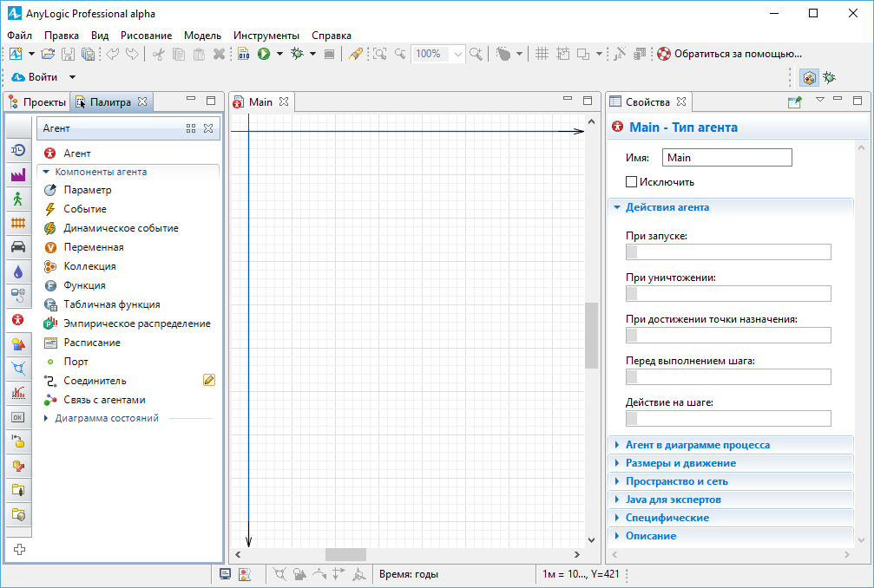Select Табличная функция in the palette
874x588 pixels.
point(111,304)
